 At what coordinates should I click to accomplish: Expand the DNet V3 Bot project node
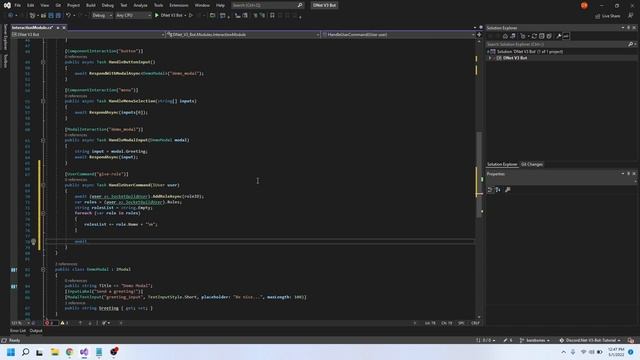point(490,58)
